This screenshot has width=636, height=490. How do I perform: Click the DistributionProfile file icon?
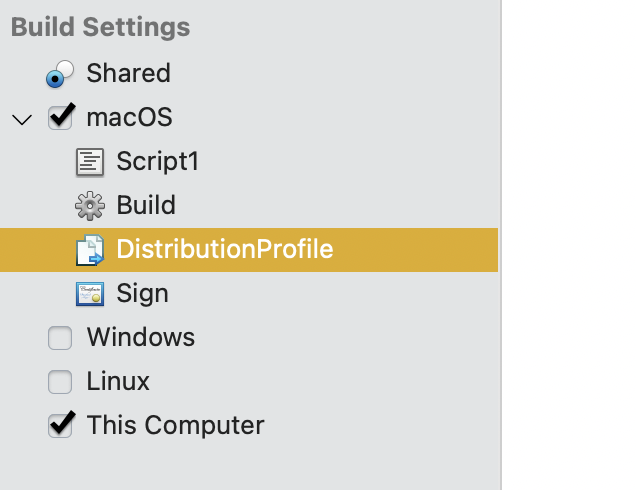(x=90, y=250)
